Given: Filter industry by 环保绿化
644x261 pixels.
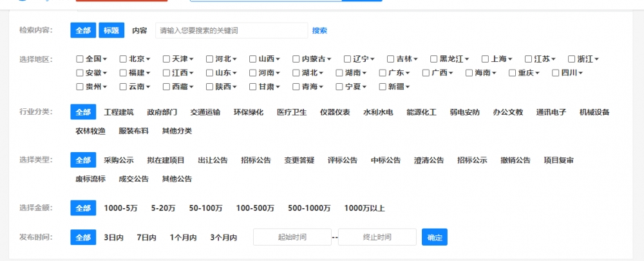Looking at the screenshot, I should coord(249,112).
